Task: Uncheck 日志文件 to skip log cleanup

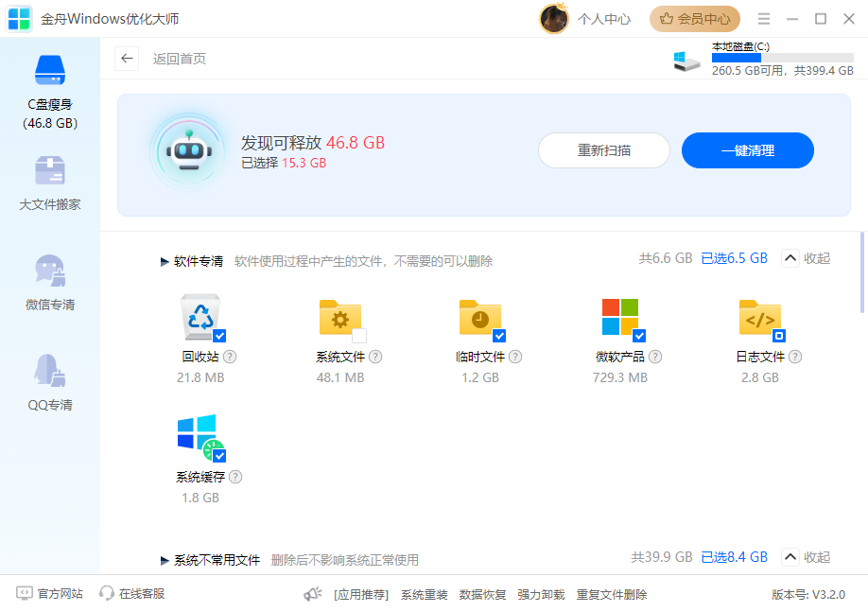Action: pyautogui.click(x=777, y=336)
